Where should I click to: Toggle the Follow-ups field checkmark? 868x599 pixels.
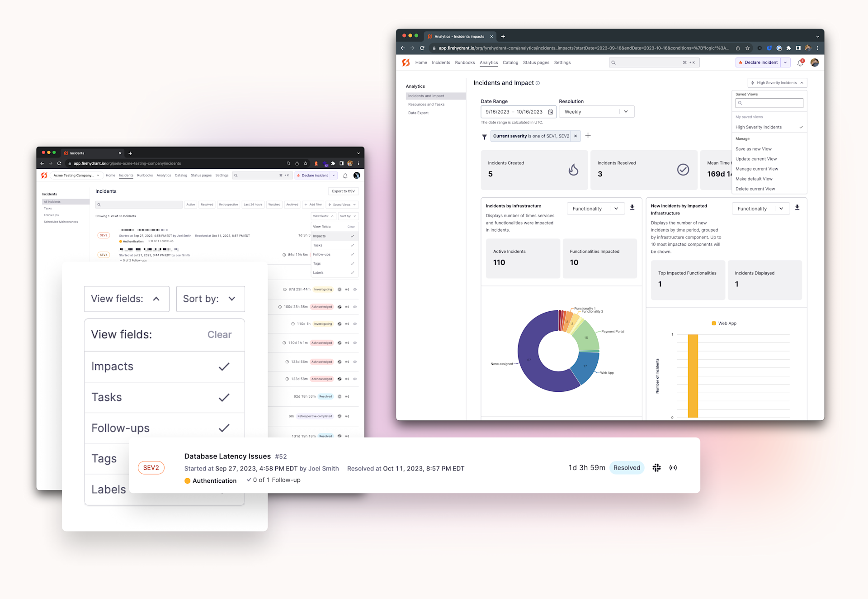tap(224, 428)
